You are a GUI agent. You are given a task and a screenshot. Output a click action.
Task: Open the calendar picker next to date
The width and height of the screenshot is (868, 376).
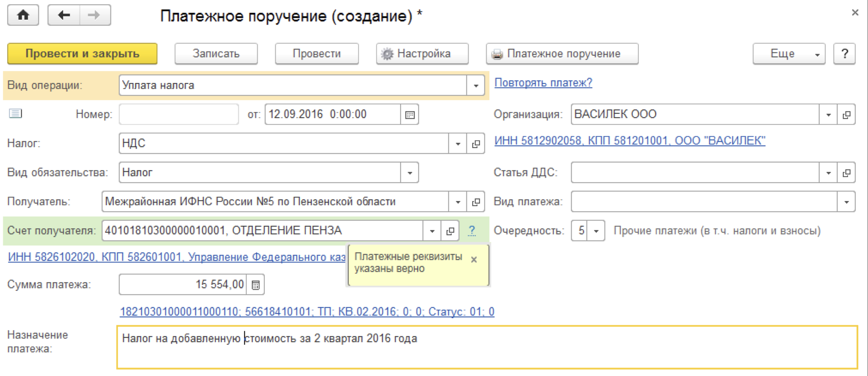click(x=409, y=115)
